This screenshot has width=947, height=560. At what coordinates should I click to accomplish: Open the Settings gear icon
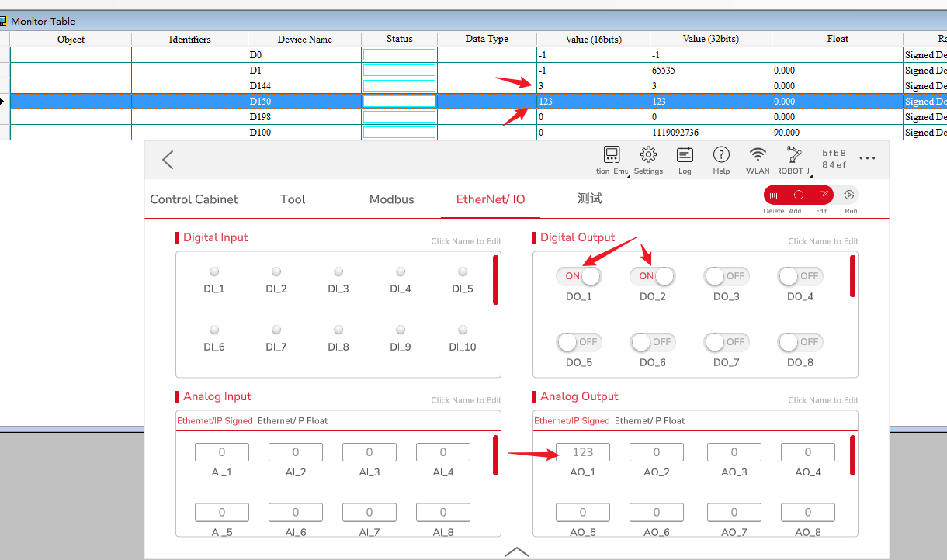[648, 155]
